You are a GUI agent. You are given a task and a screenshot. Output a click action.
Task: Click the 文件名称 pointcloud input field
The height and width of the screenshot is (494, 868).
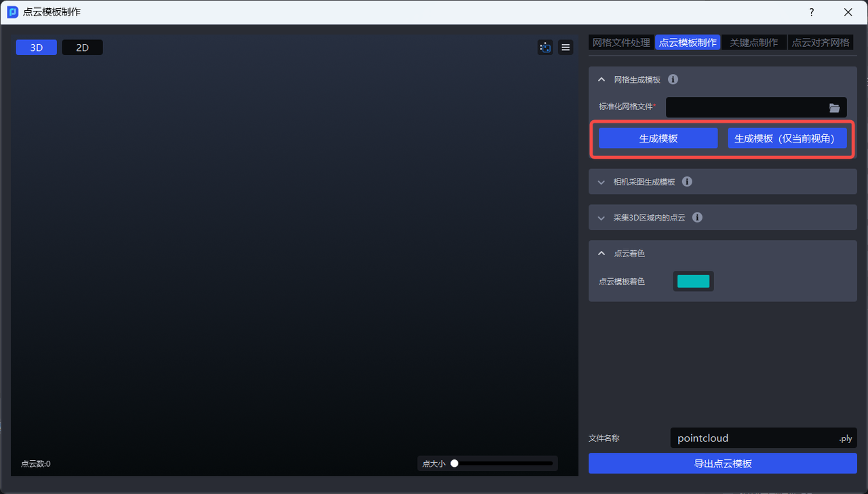(753, 438)
